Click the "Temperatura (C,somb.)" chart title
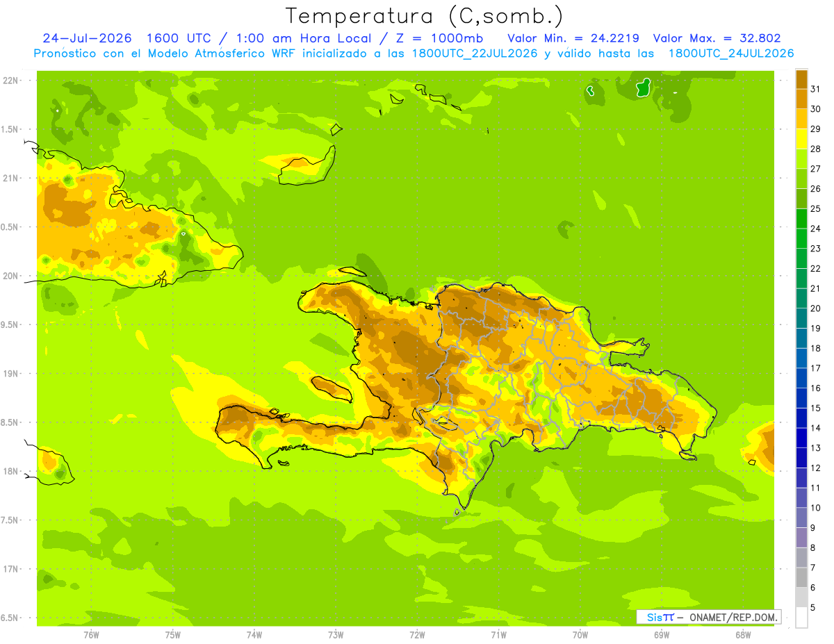The height and width of the screenshot is (644, 834). pos(425,16)
